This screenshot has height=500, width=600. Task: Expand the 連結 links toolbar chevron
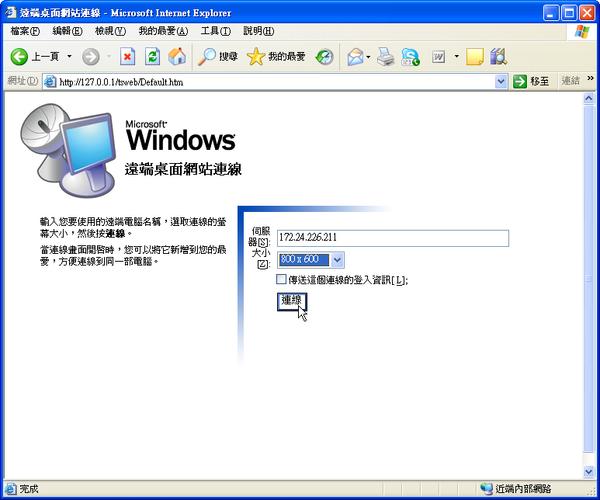tap(590, 78)
